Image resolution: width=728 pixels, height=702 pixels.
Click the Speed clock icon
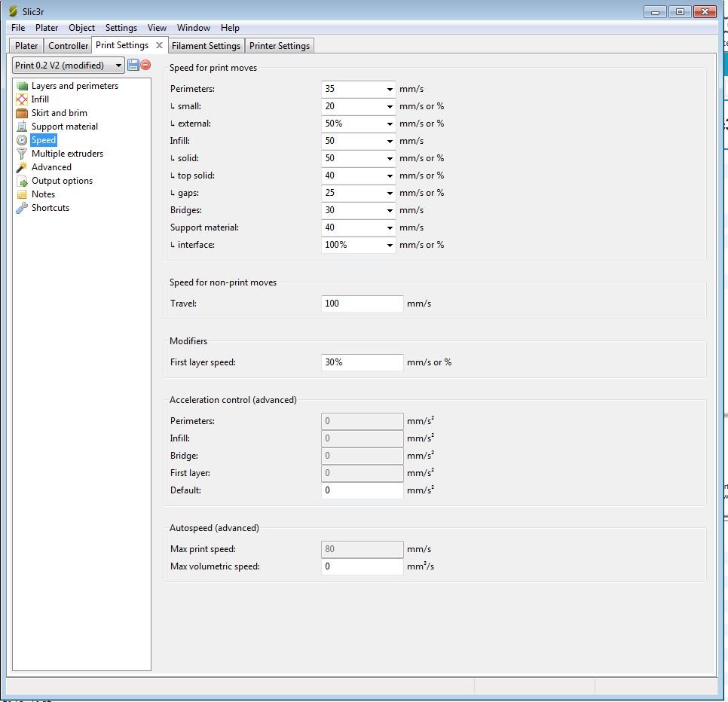point(22,140)
